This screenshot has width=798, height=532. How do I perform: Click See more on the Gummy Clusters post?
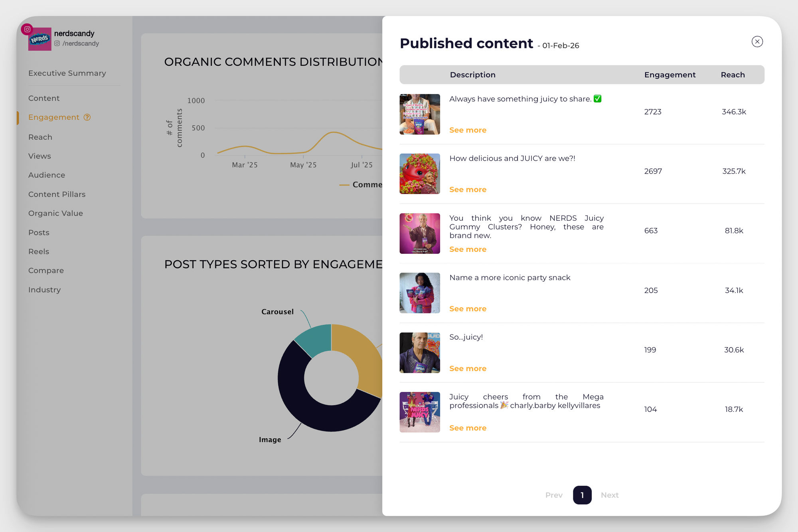point(468,249)
